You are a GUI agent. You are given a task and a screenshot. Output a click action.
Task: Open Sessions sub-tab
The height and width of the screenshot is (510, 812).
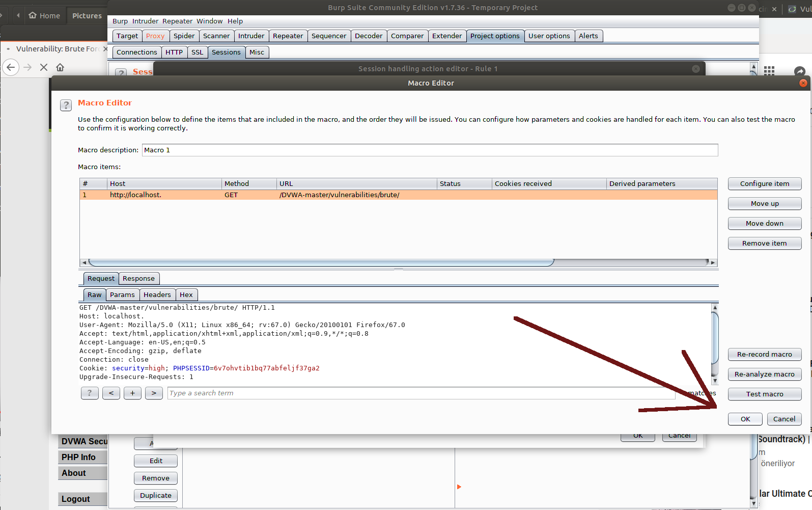(226, 52)
